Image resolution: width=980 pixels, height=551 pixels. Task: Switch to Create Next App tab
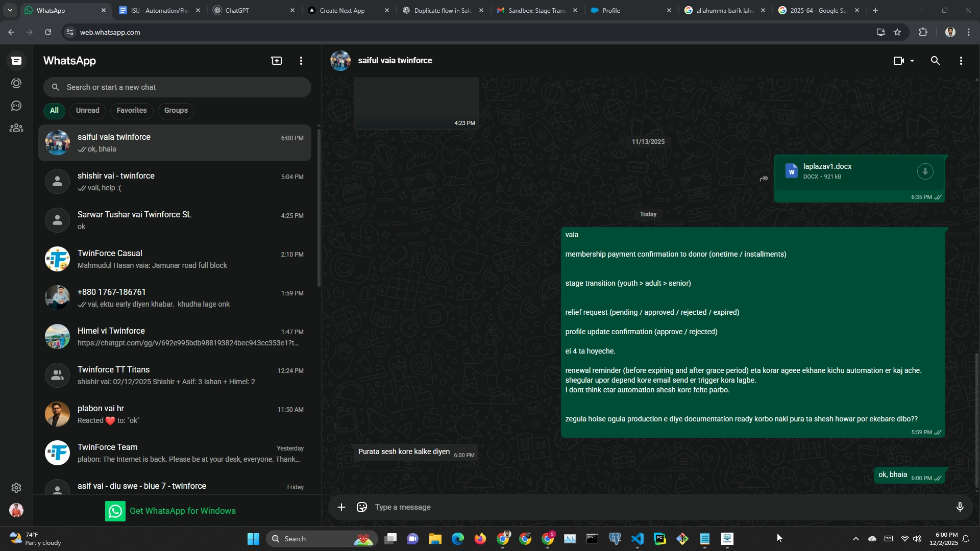click(x=342, y=10)
